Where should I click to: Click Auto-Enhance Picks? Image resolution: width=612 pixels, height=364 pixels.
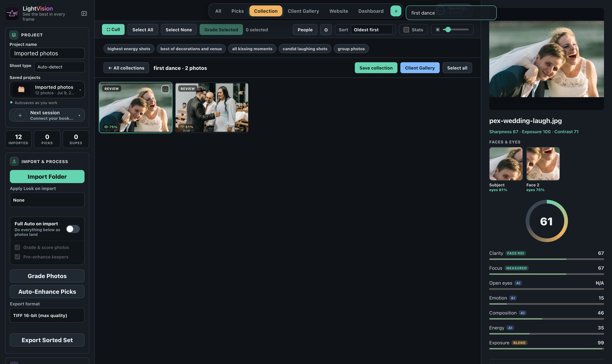click(x=47, y=292)
